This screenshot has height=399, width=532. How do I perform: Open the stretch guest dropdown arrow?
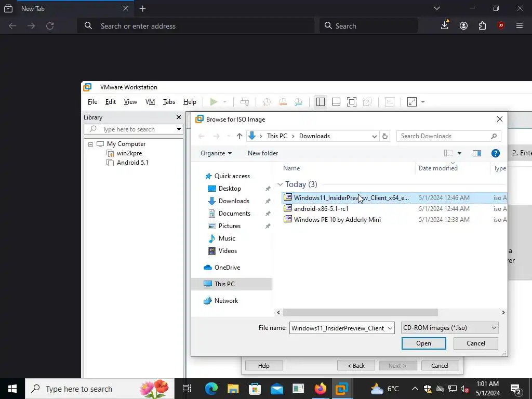(x=423, y=102)
